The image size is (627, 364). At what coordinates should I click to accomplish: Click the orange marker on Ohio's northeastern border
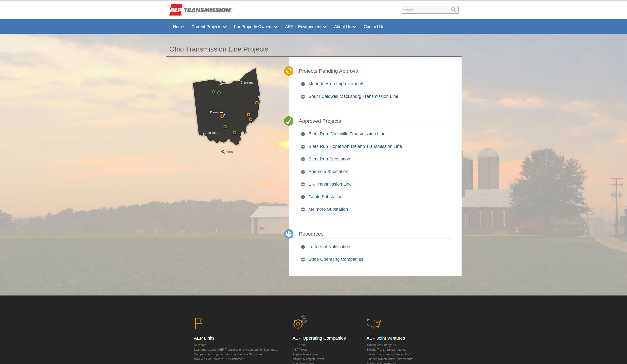257,103
